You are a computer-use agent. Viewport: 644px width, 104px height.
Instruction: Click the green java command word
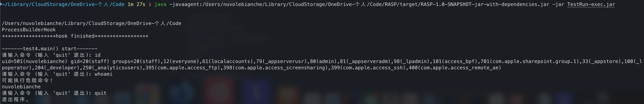pyautogui.click(x=160, y=4)
